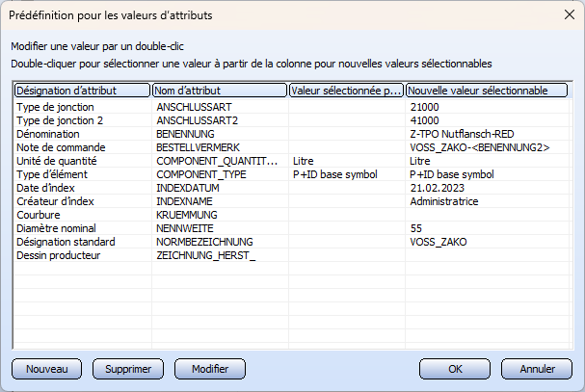Select the Type de jonction row
The image size is (585, 392).
pyautogui.click(x=291, y=107)
